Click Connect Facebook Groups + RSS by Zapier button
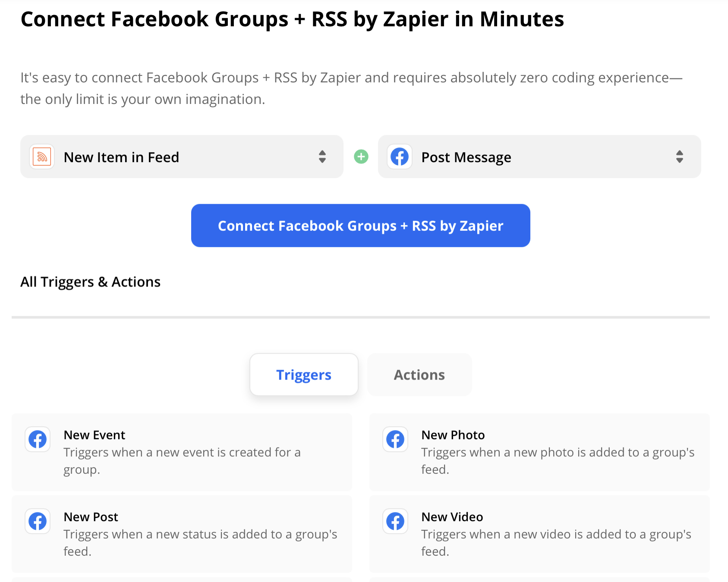The width and height of the screenshot is (728, 582). coord(361,226)
